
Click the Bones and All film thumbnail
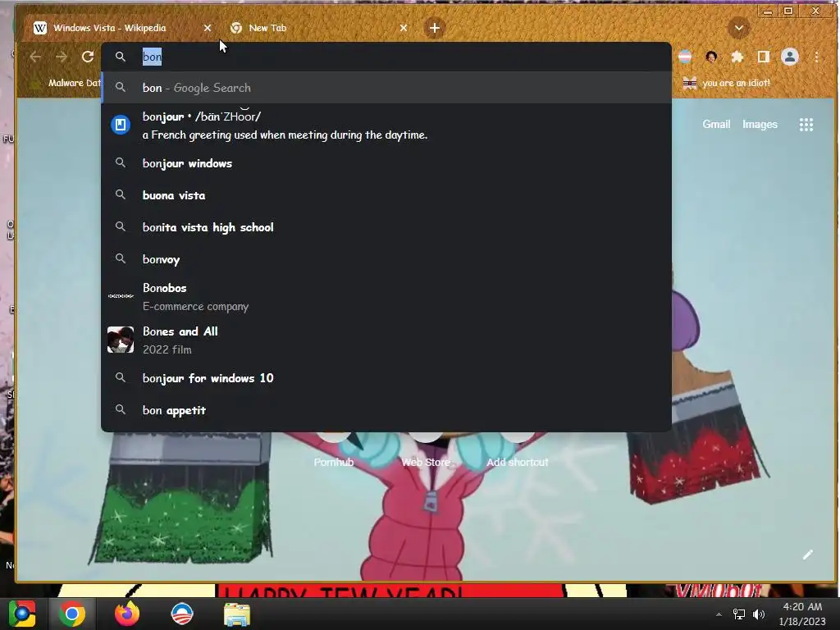click(121, 340)
